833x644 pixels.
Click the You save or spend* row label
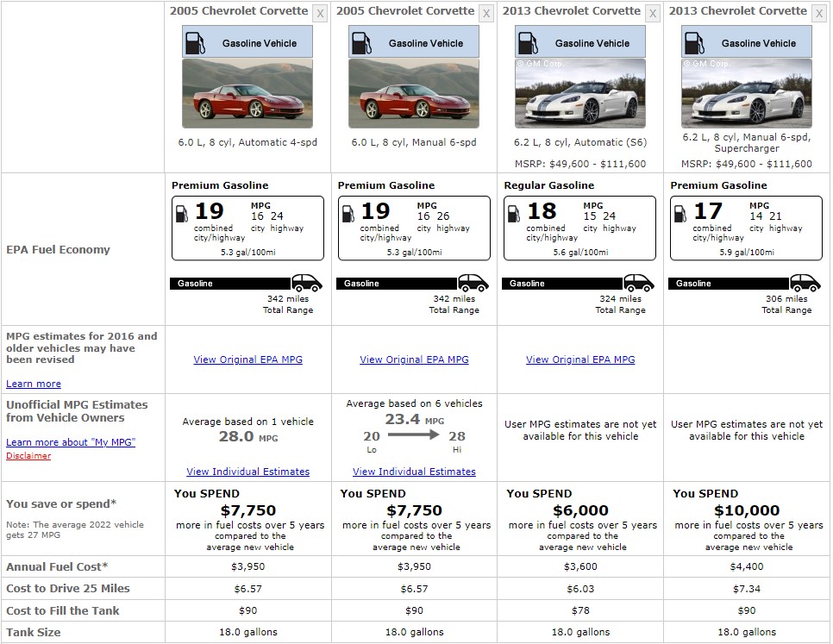(61, 503)
